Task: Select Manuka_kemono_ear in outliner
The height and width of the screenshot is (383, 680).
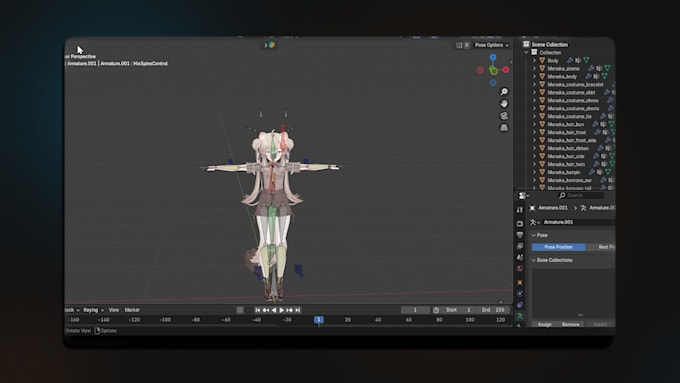Action: (x=569, y=180)
